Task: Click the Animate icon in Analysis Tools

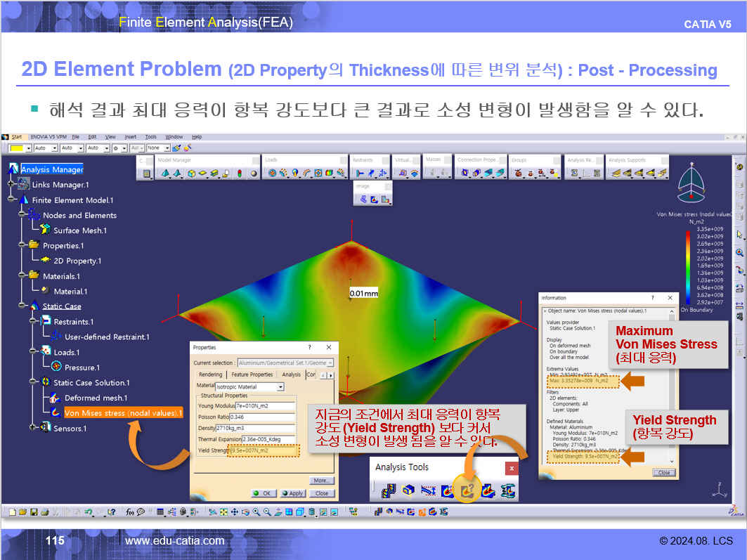Action: (389, 491)
